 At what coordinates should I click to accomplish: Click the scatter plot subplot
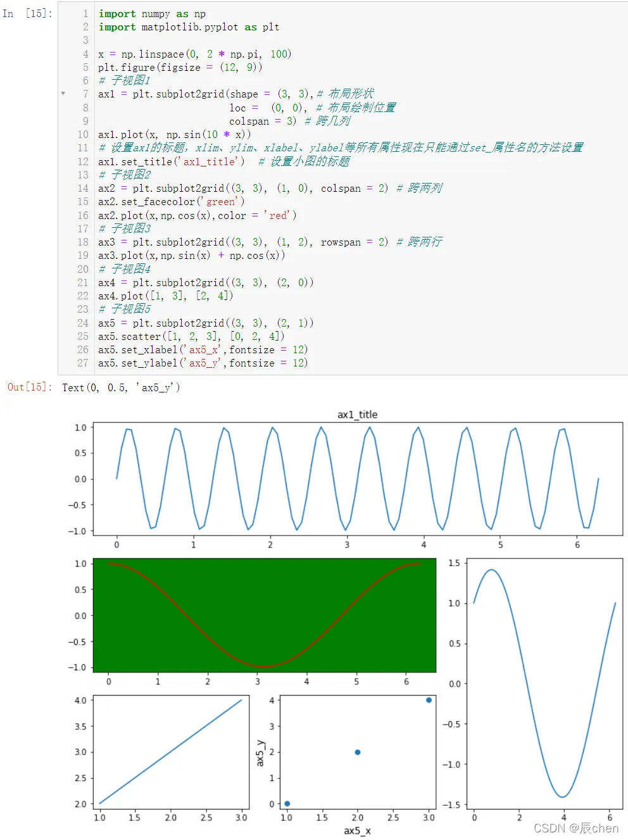point(358,752)
